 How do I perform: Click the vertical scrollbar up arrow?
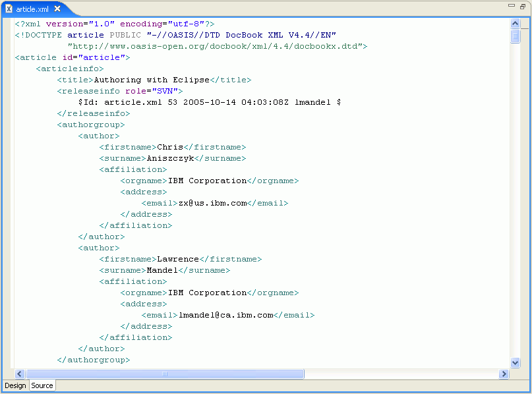click(515, 24)
